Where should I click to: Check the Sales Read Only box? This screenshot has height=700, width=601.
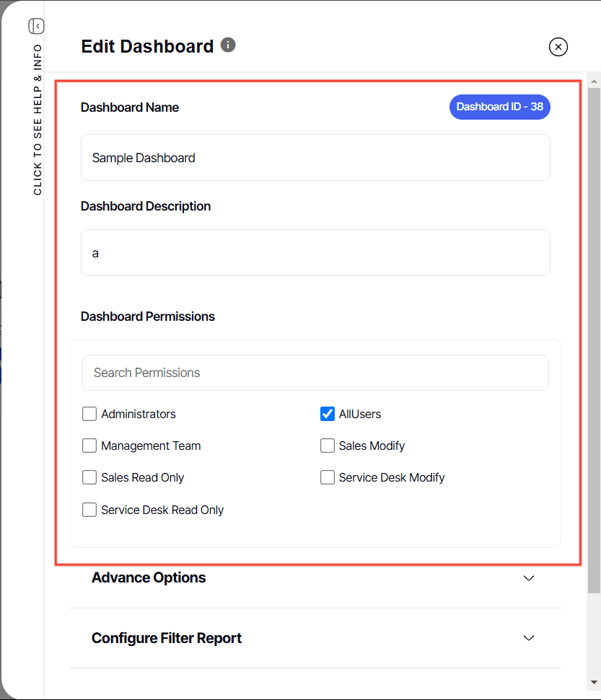pyautogui.click(x=89, y=477)
